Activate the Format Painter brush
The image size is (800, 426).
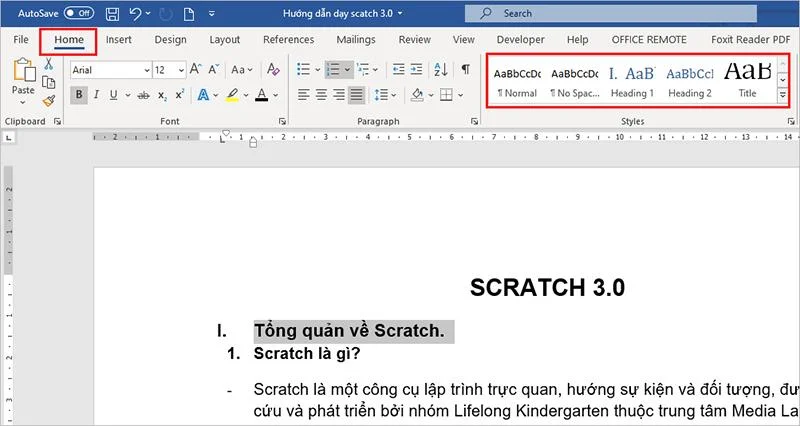click(x=48, y=101)
